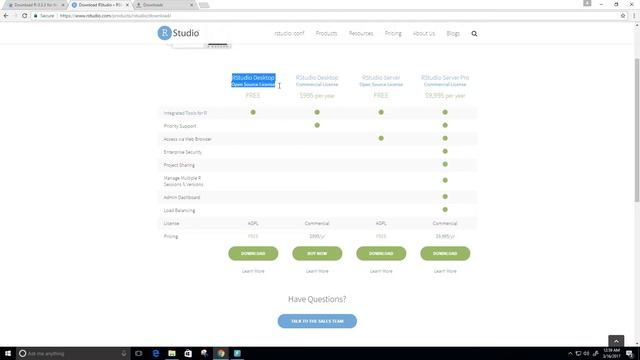Click the Enterprise Security row label
640x360 pixels.
[182, 152]
